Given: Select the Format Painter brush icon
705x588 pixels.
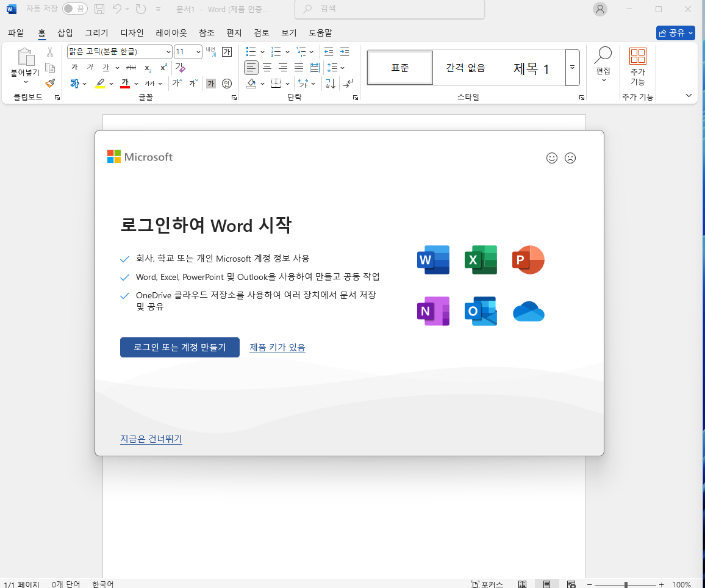Looking at the screenshot, I should (50, 83).
